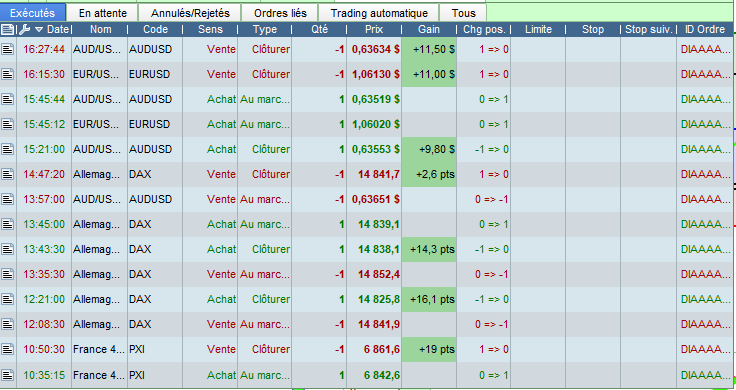Select the +14,3 pts gain cell
736x390 pixels.
tap(429, 249)
